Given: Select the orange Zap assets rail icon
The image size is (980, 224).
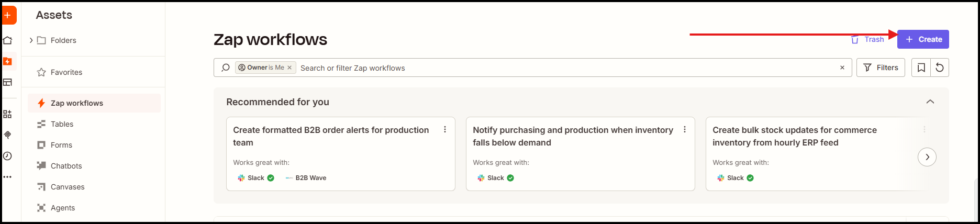Looking at the screenshot, I should click(x=8, y=61).
